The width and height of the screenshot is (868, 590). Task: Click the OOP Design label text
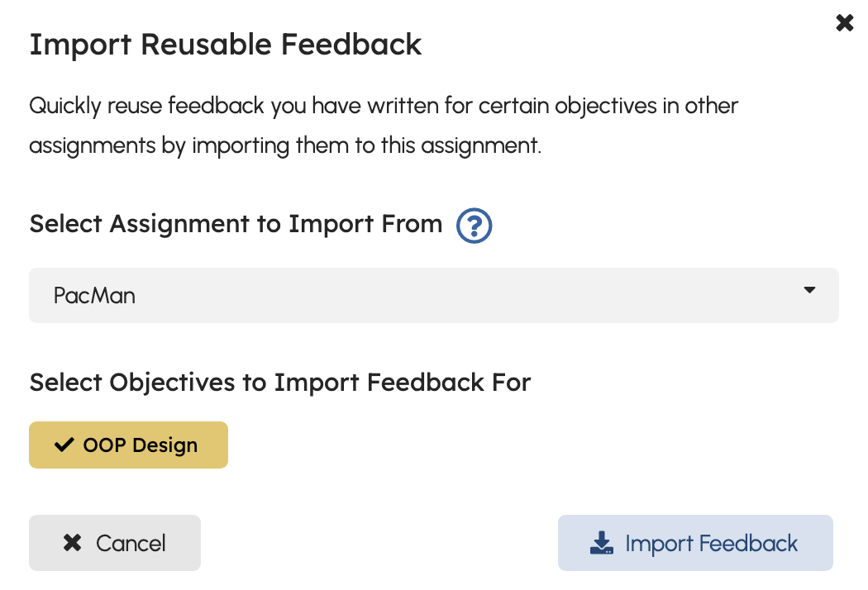coord(141,445)
